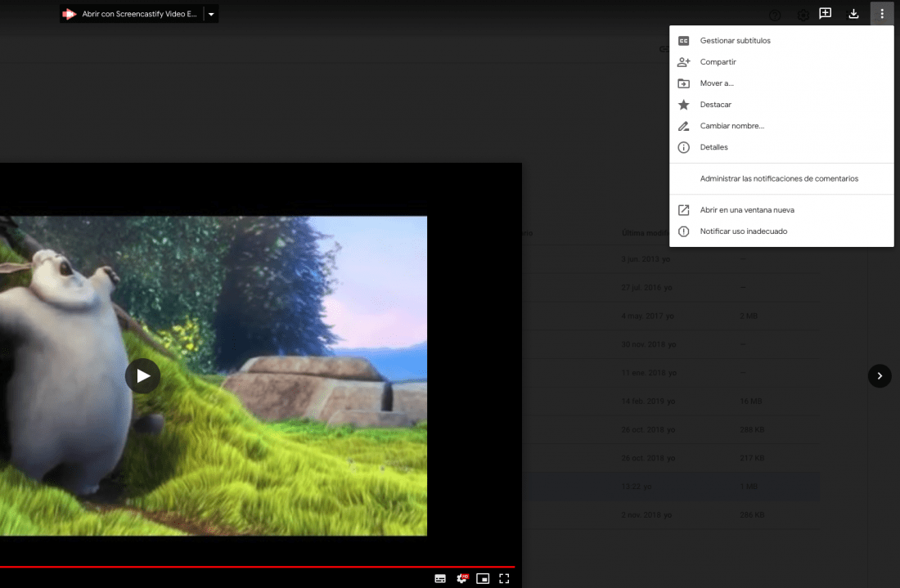Toggle video subtitles button in player
The height and width of the screenshot is (588, 900).
click(440, 578)
